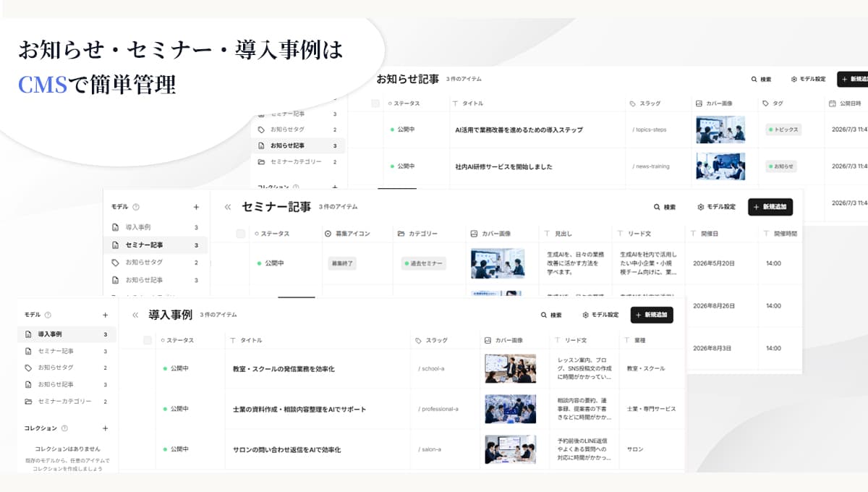Click コレクション help icon in 導入事例 window
868x492 pixels.
point(64,428)
